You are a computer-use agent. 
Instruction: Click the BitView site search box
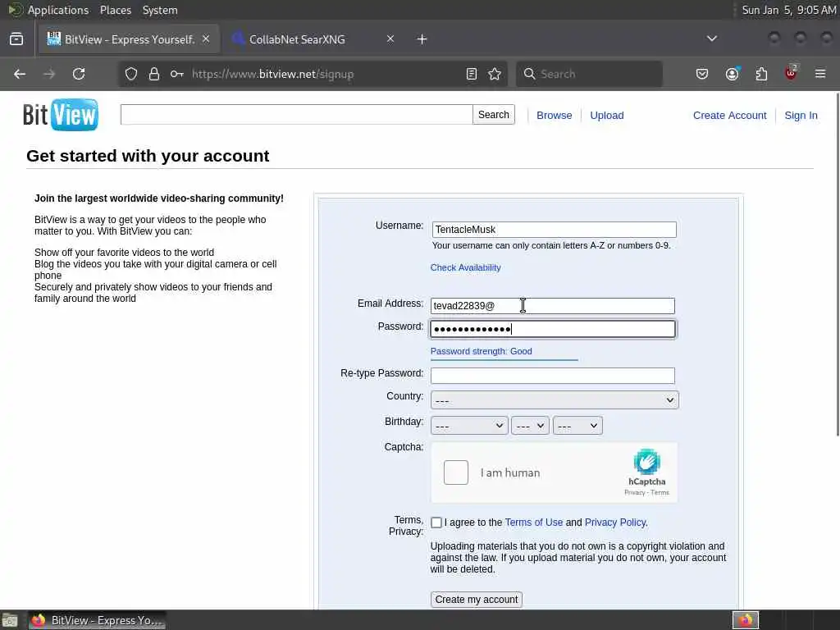coord(297,115)
